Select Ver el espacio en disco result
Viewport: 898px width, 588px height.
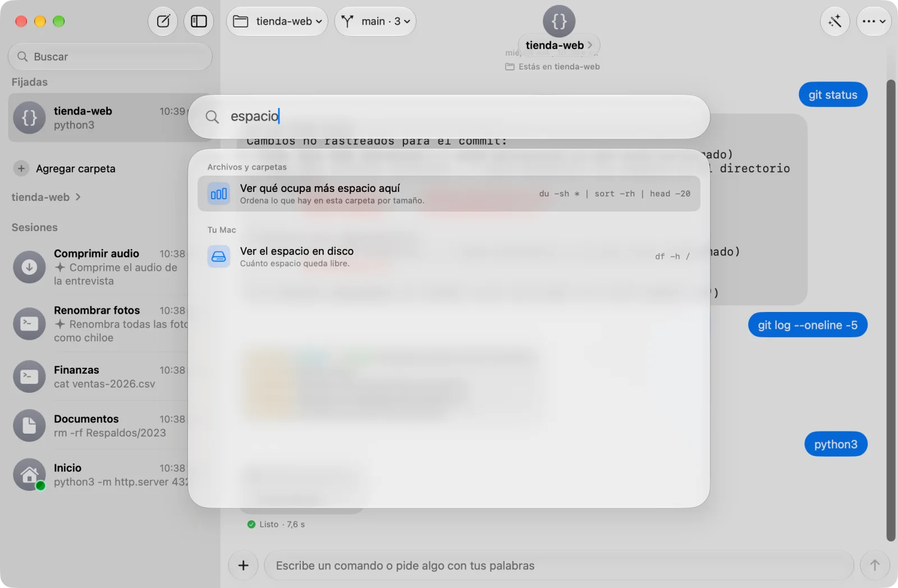coord(449,256)
